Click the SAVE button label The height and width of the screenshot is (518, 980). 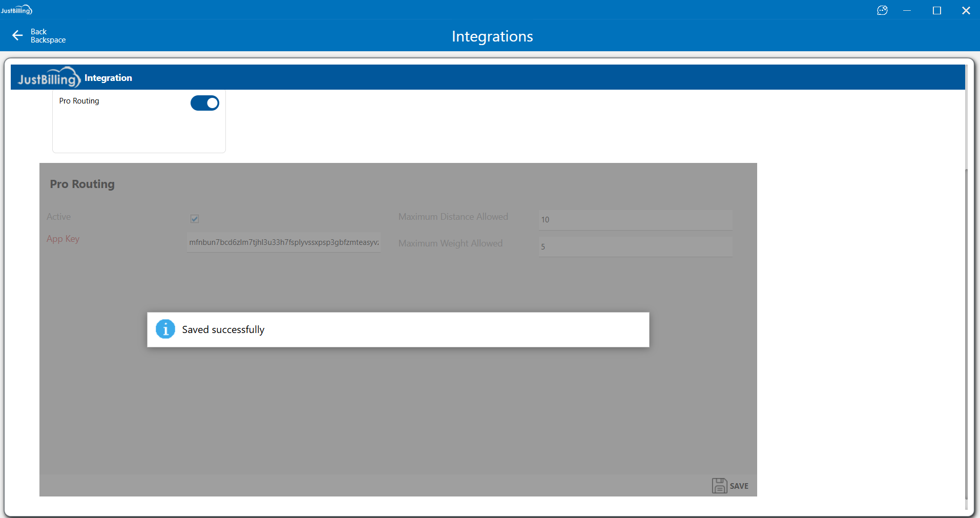click(x=739, y=486)
